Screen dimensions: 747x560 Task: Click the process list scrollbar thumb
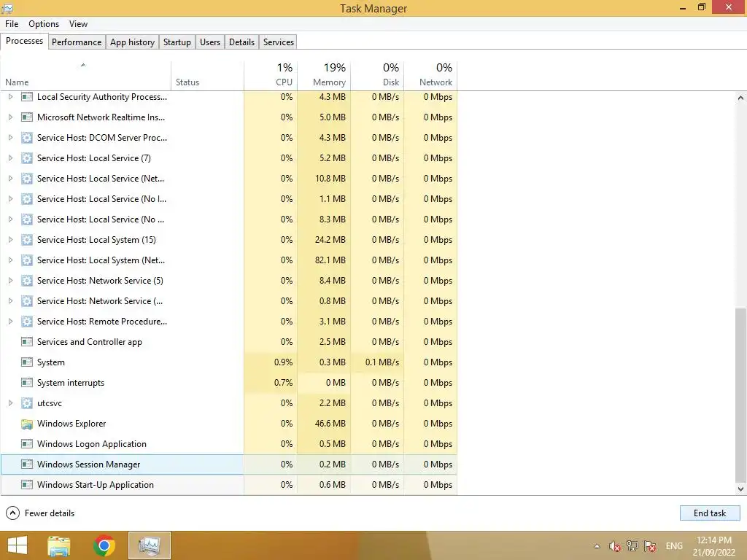click(740, 395)
